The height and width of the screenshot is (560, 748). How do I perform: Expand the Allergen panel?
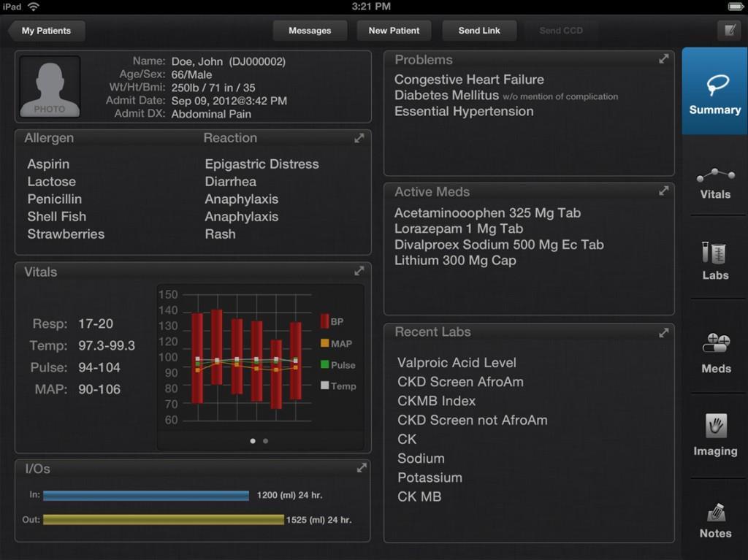[x=359, y=138]
